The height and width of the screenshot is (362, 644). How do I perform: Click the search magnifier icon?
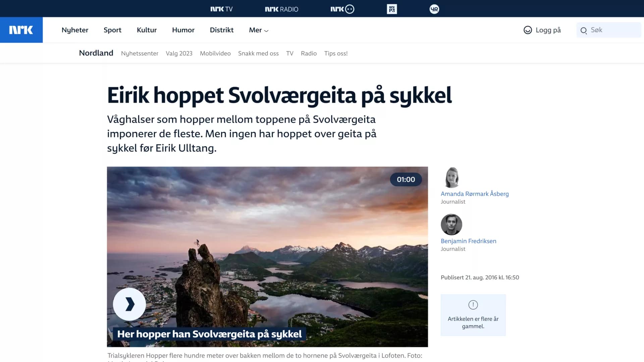[584, 31]
